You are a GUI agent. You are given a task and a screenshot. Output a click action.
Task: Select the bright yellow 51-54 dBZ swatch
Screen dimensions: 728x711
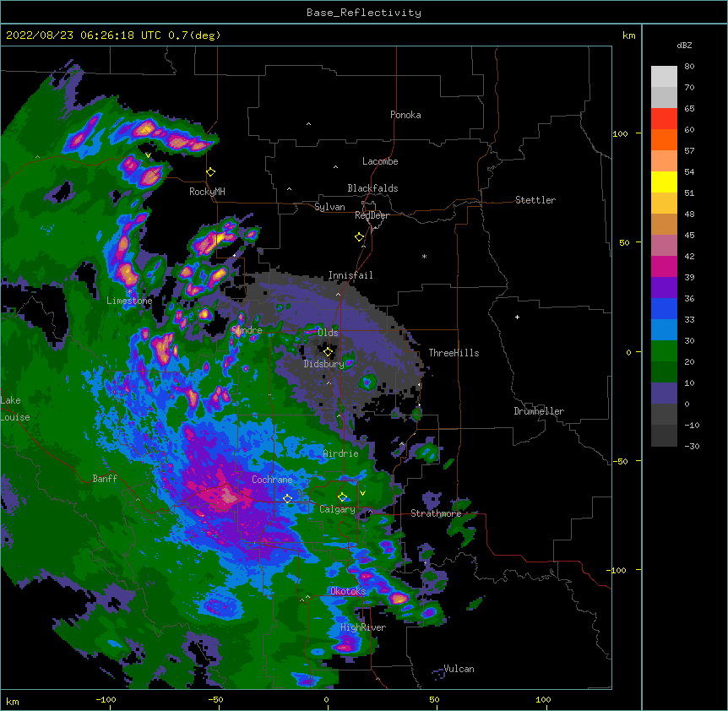[664, 182]
